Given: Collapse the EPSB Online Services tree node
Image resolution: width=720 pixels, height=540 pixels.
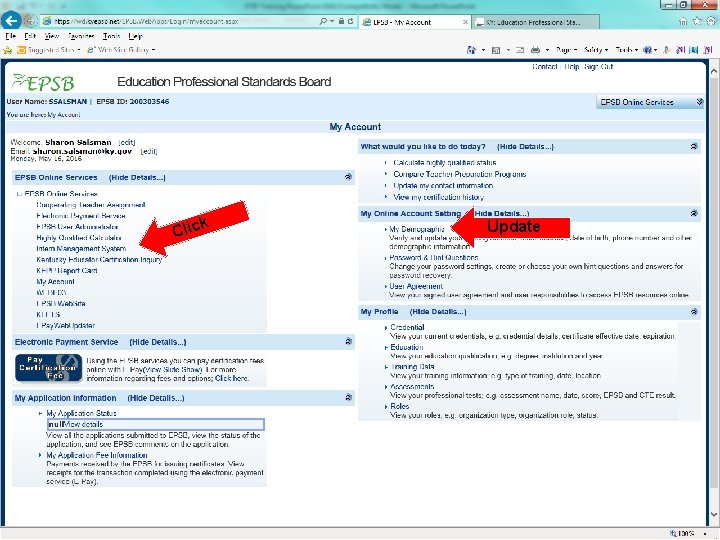Looking at the screenshot, I should (x=19, y=194).
